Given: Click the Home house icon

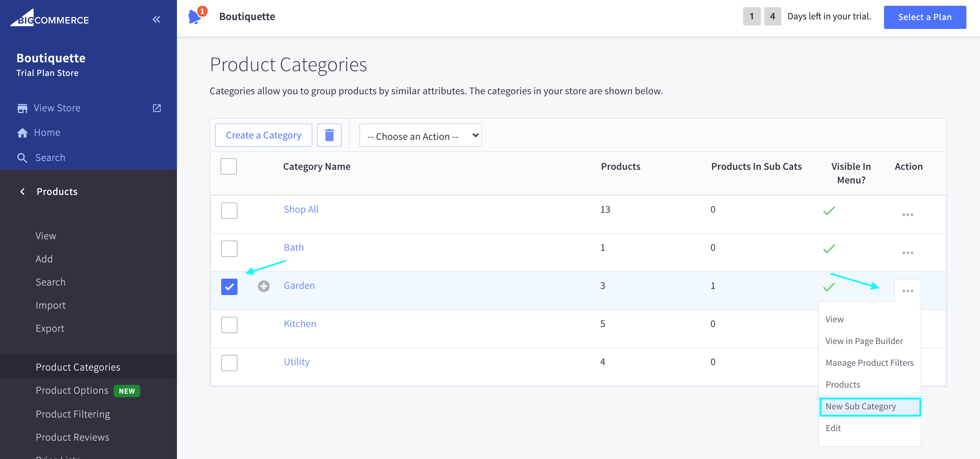Looking at the screenshot, I should (22, 132).
